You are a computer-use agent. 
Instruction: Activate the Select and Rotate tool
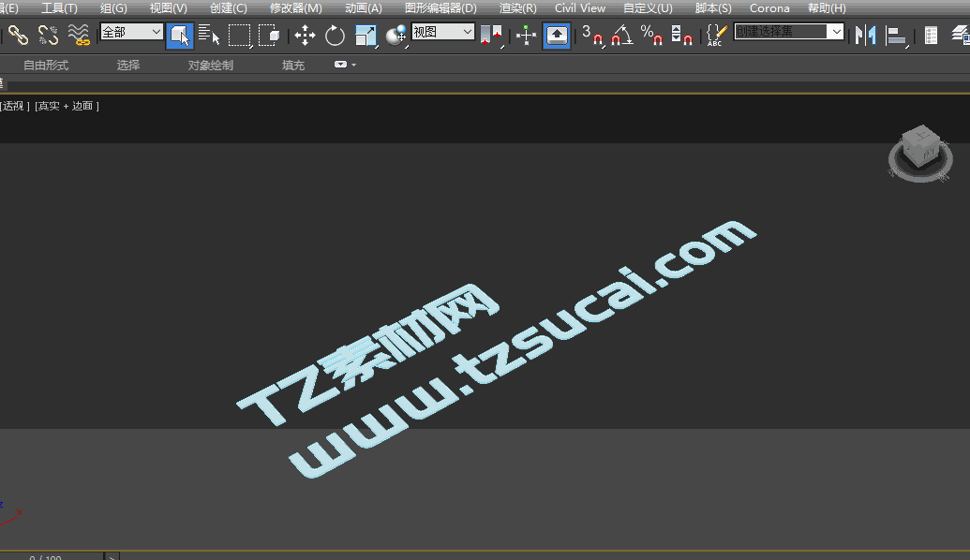335,36
